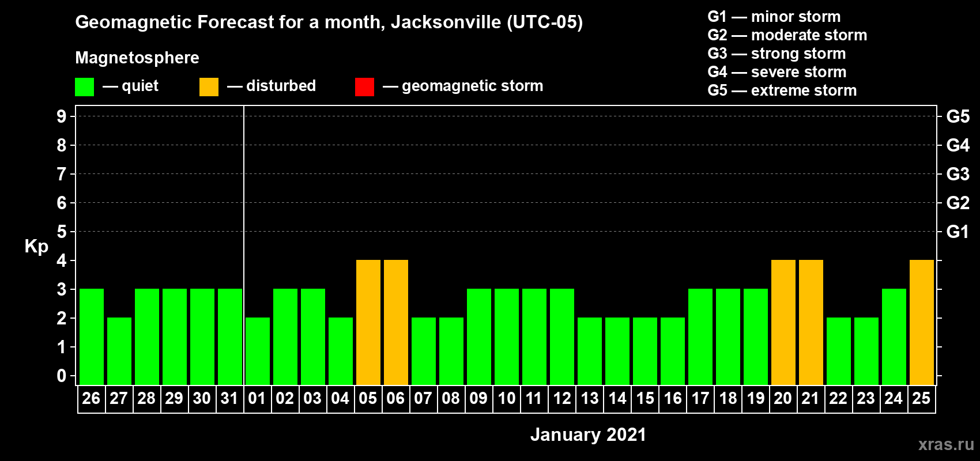
Task: Select the orange bar for January 05
Action: 368,322
